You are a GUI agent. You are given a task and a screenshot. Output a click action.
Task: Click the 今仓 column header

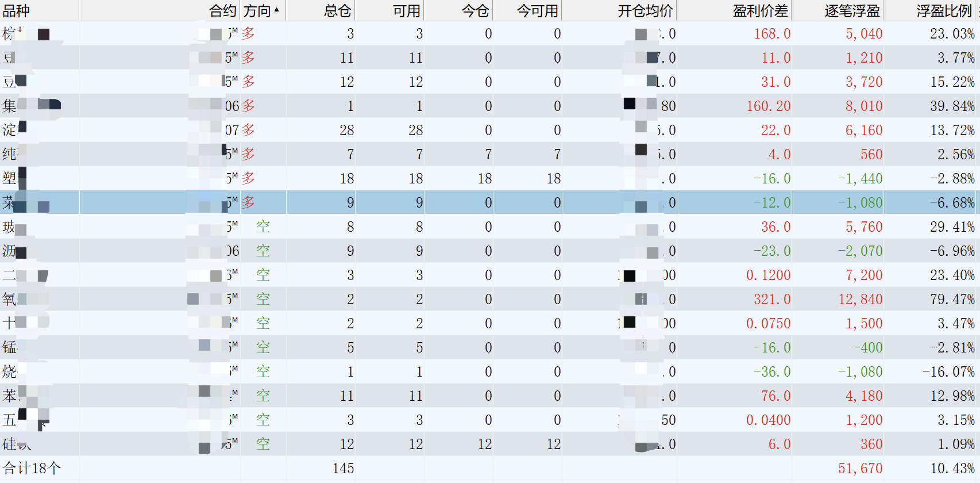(475, 11)
